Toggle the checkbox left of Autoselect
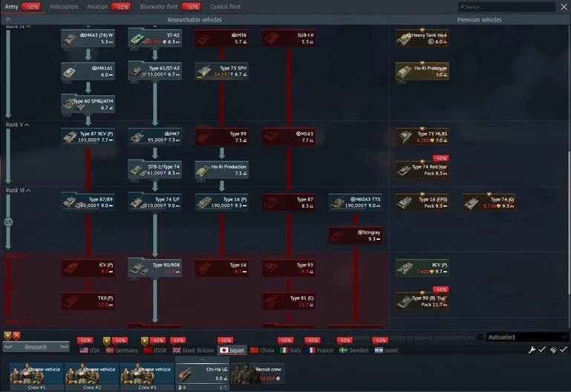The image size is (571, 392). click(x=480, y=337)
